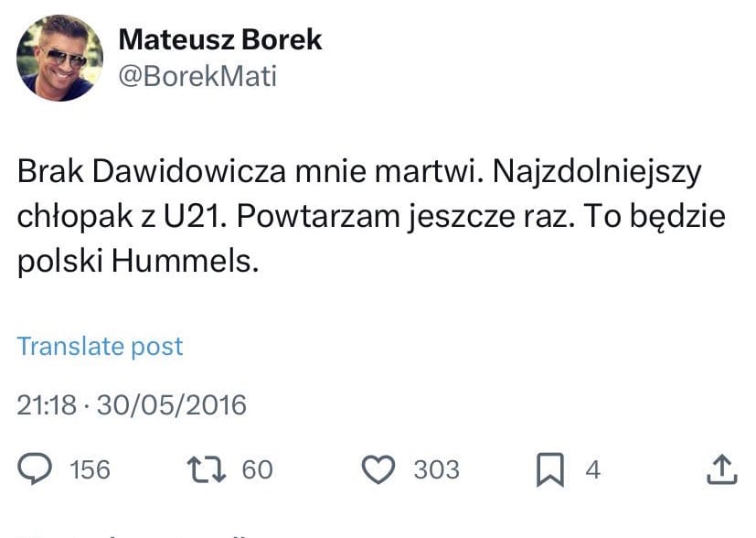Click the display name Mateusz Borek
756x538 pixels.
[x=220, y=39]
